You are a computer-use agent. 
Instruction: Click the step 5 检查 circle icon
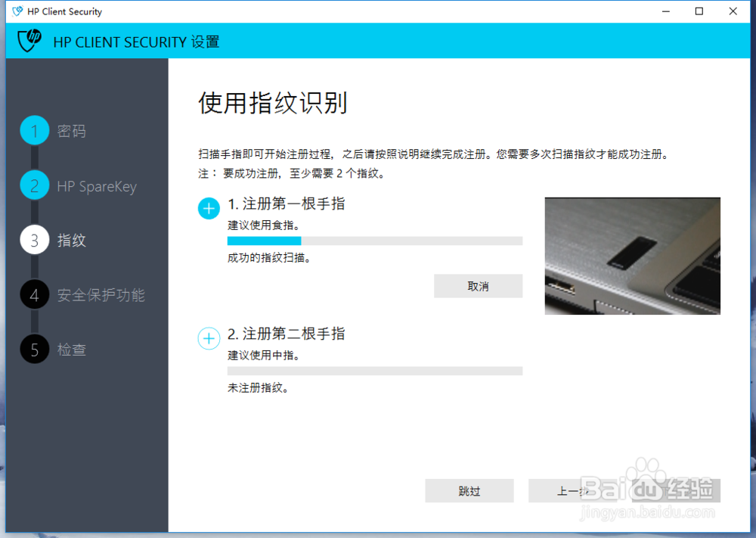(34, 350)
